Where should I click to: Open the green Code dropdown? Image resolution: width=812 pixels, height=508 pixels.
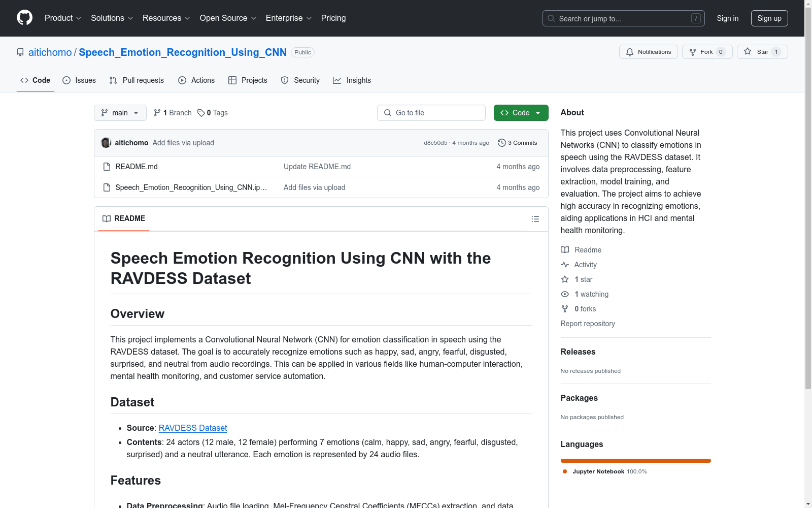click(x=521, y=113)
